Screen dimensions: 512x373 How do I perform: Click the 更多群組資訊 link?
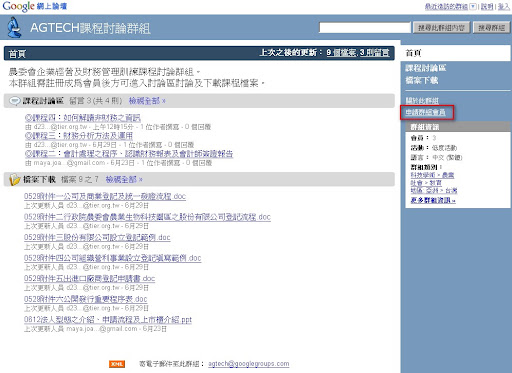[433, 200]
